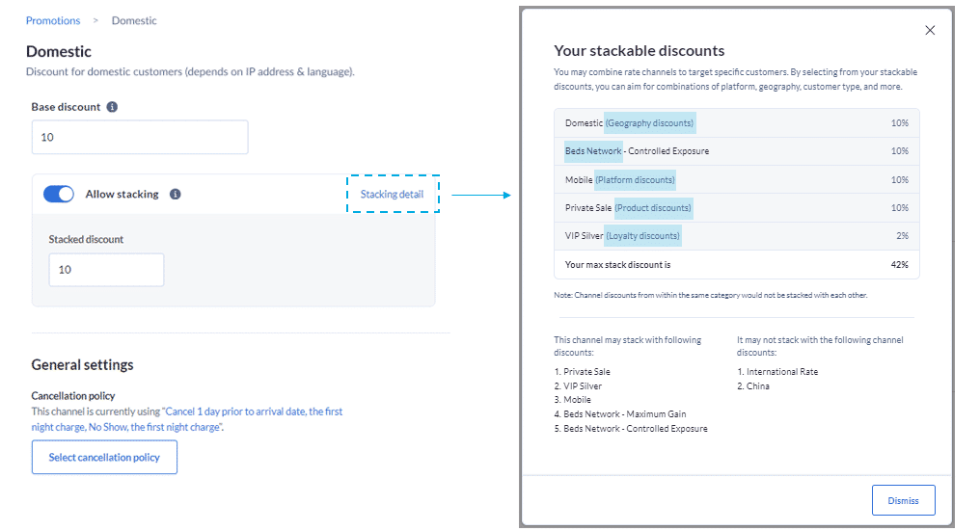The height and width of the screenshot is (531, 980).
Task: Select the Domestic Geography discounts row
Action: [736, 123]
